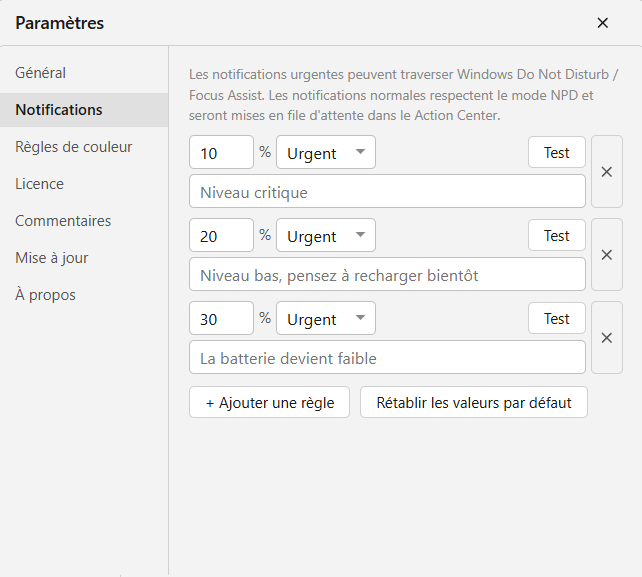Viewport: 642px width, 577px height.
Task: Click the 20 percent threshold field
Action: pos(222,235)
